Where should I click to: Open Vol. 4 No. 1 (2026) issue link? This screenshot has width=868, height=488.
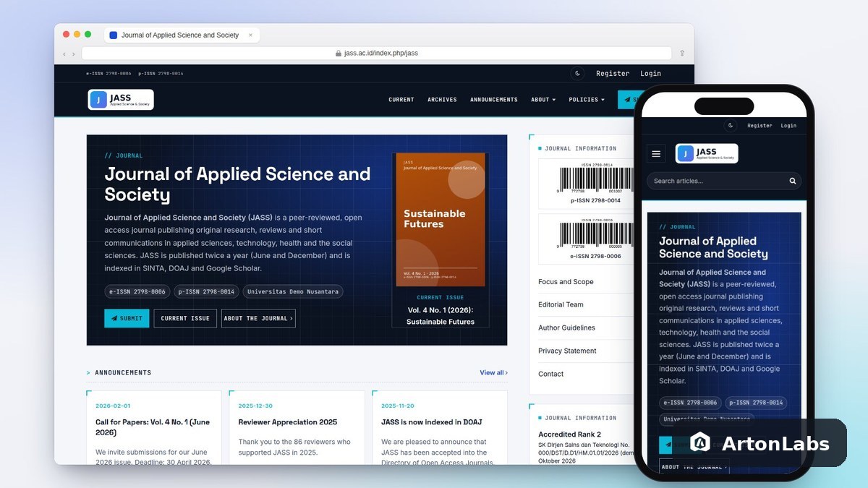click(x=441, y=316)
